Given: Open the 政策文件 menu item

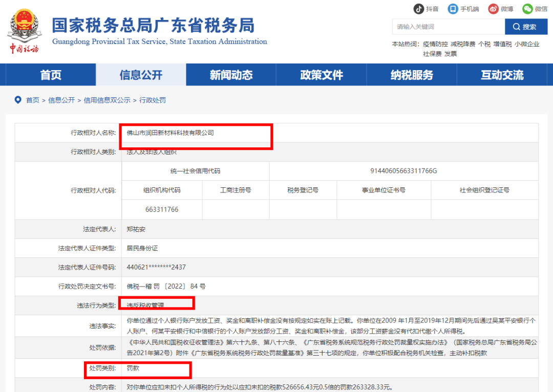Looking at the screenshot, I should click(x=321, y=75).
